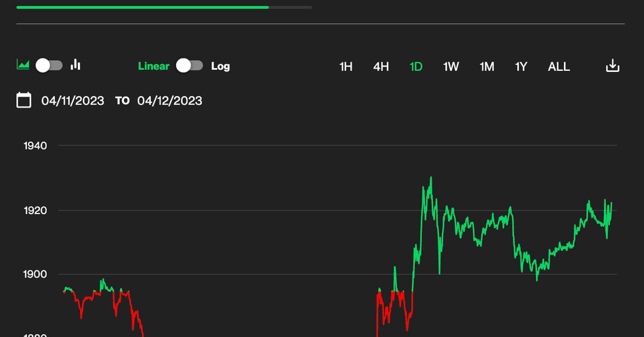Switch the scale from Linear to Log
The image size is (644, 337).
click(x=189, y=65)
